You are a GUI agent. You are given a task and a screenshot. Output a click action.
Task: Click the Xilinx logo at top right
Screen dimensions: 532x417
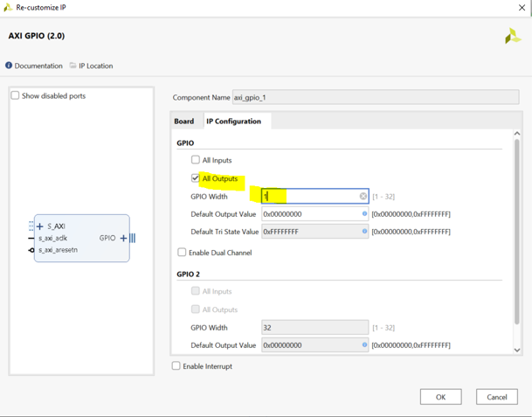(x=513, y=36)
